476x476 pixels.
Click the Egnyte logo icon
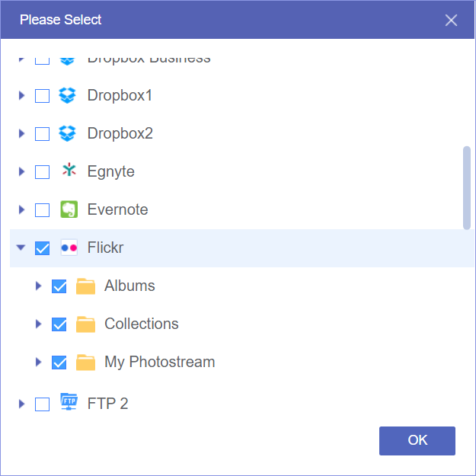coord(69,171)
